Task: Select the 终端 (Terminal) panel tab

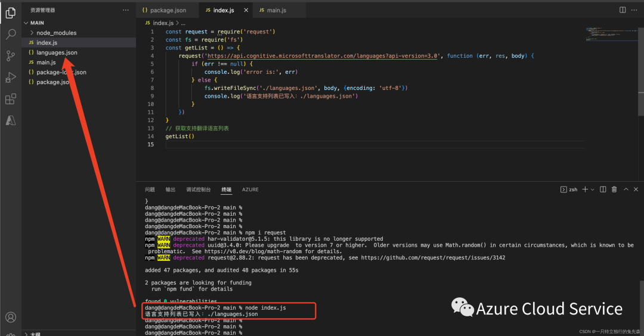Action: click(227, 189)
